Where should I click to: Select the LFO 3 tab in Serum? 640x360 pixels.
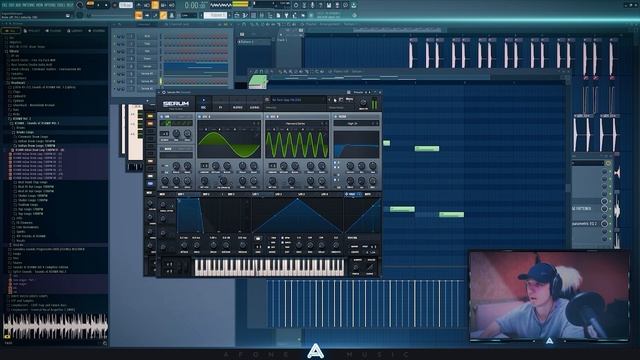pos(302,194)
